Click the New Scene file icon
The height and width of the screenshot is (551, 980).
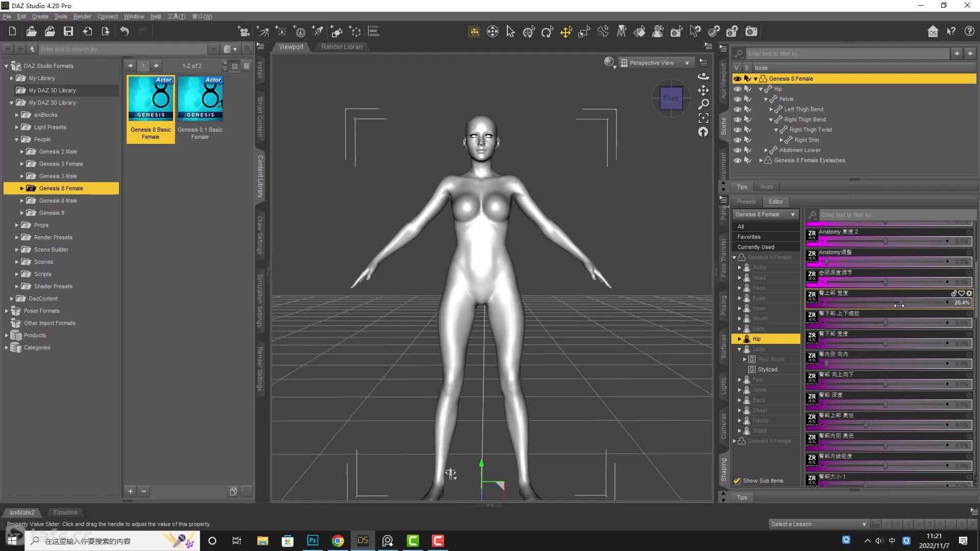tap(13, 32)
